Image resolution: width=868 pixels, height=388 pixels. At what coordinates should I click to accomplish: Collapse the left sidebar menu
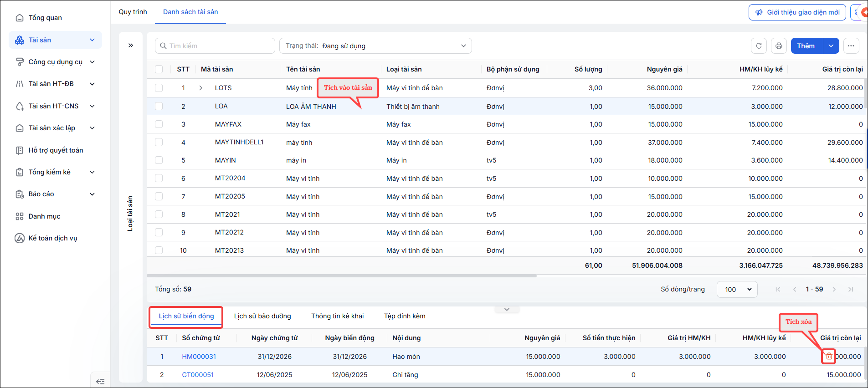(101, 382)
